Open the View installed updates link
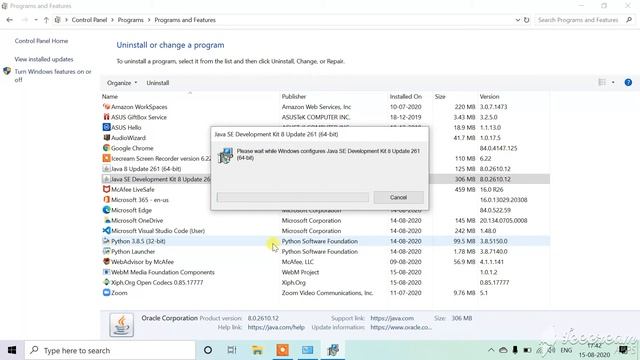 tap(44, 59)
